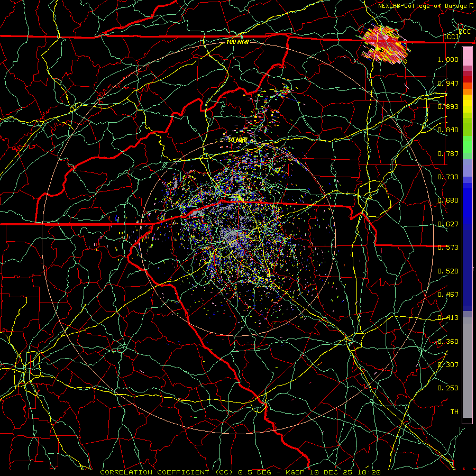Click the 0.733 color scale label

coord(448,177)
